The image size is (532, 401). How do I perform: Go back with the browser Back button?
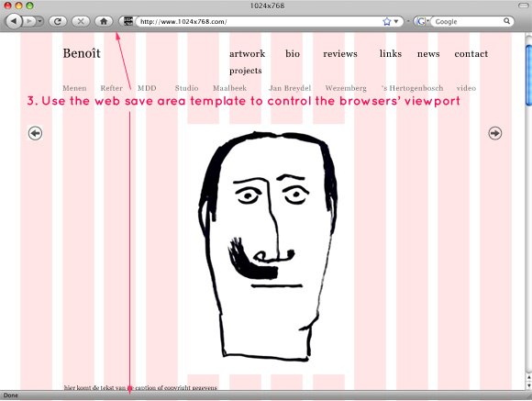[x=14, y=21]
